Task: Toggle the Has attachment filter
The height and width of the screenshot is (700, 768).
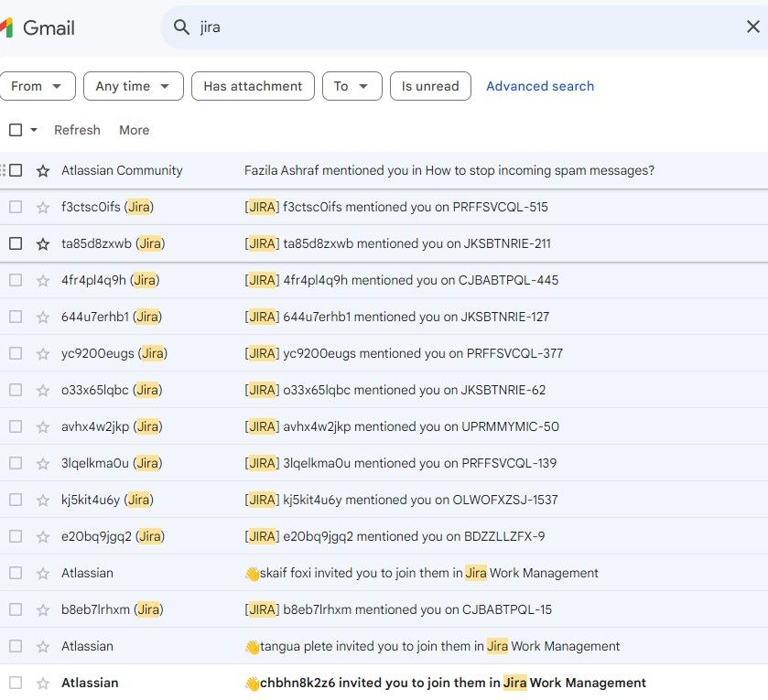Action: [x=253, y=86]
